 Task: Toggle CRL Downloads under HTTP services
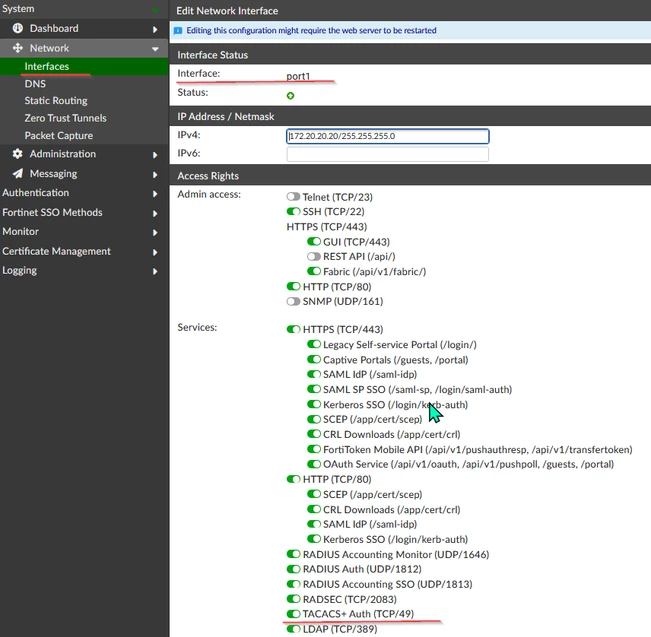point(314,509)
